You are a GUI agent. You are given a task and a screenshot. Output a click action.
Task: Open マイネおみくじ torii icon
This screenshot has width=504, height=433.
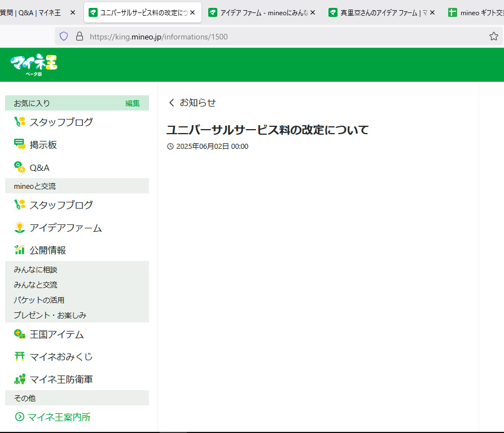(20, 356)
